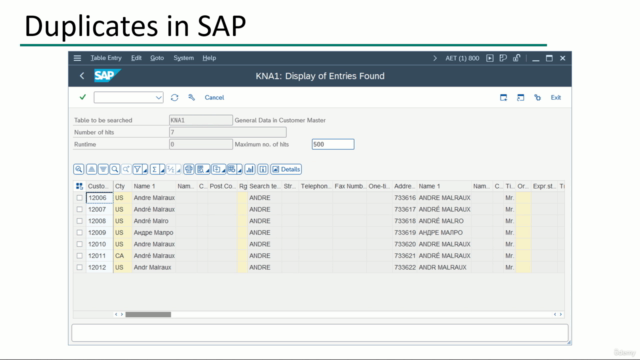Click the Sort Ascending triangle icon
Viewport: 640px width, 360px height.
[91, 169]
